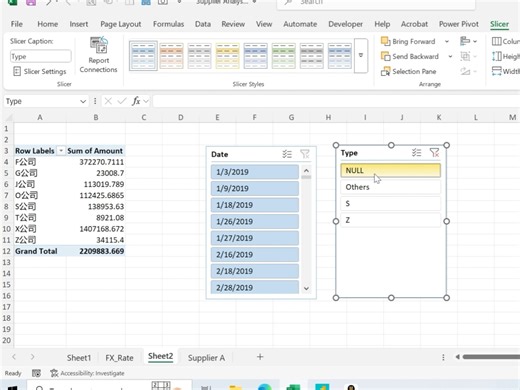Switch to FX_Rate sheet tab
The image size is (520, 390).
[119, 358]
